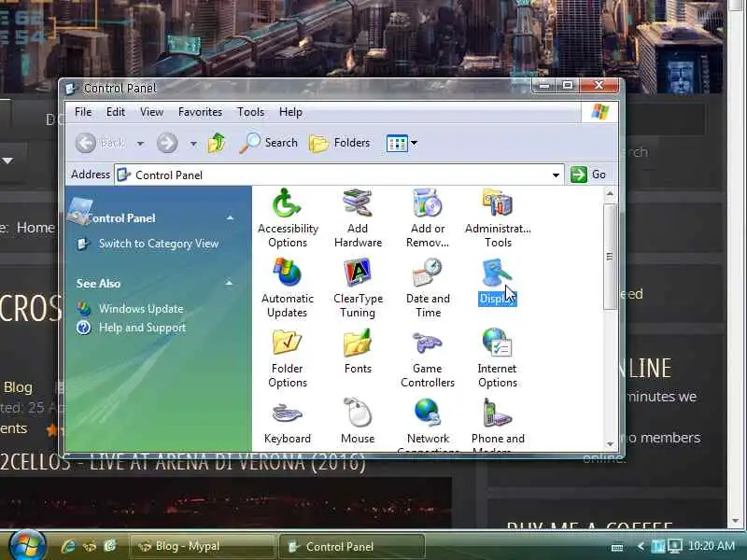Click the Back navigation button
Screen dimensions: 747x560
[x=101, y=143]
